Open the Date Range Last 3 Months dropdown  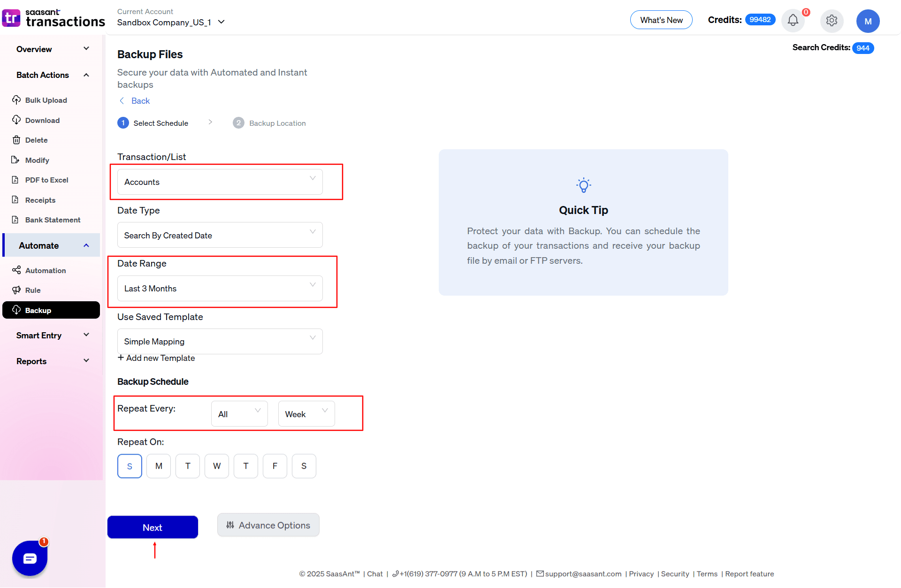coord(220,288)
